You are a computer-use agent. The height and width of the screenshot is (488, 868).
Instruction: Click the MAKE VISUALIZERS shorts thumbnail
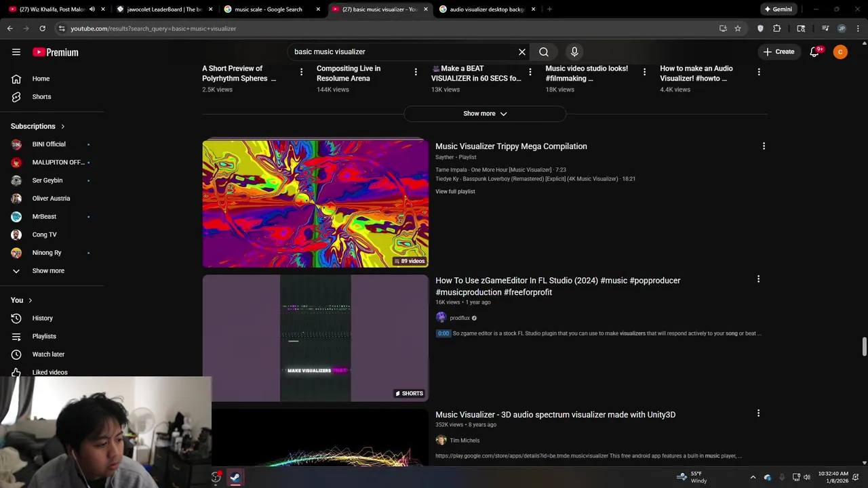click(315, 338)
